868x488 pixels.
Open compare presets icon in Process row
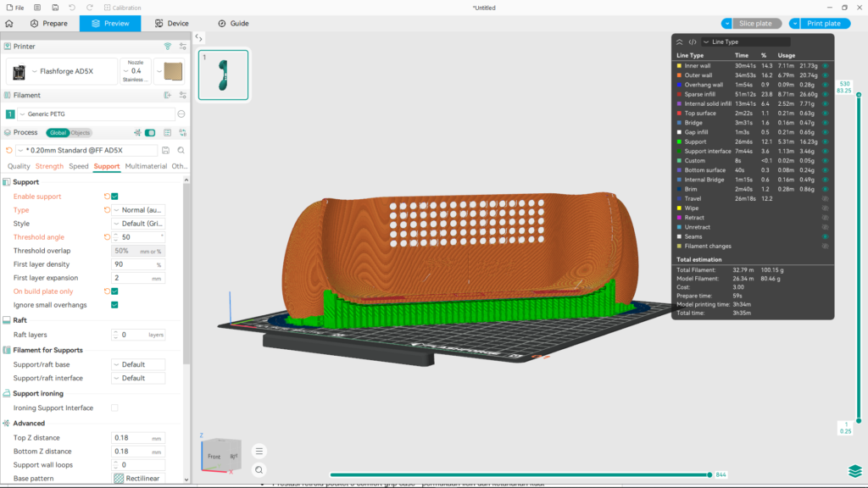tap(183, 133)
